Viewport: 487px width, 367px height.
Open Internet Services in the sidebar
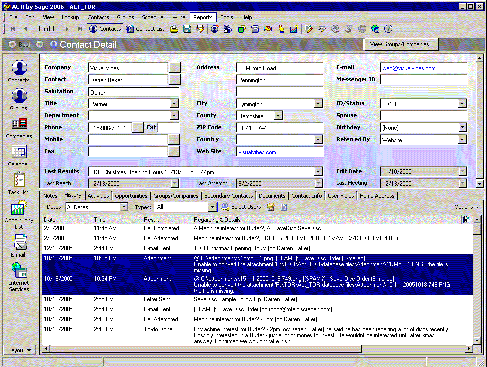coord(19,277)
